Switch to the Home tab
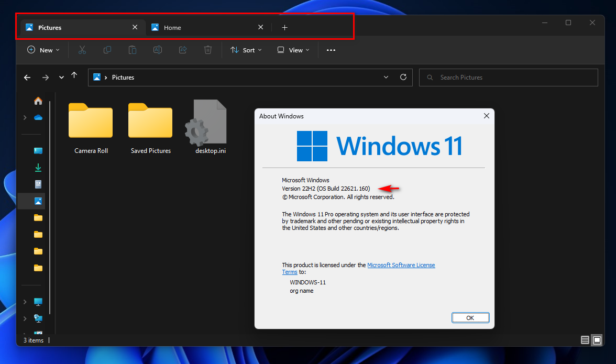The width and height of the screenshot is (616, 364). tap(208, 27)
